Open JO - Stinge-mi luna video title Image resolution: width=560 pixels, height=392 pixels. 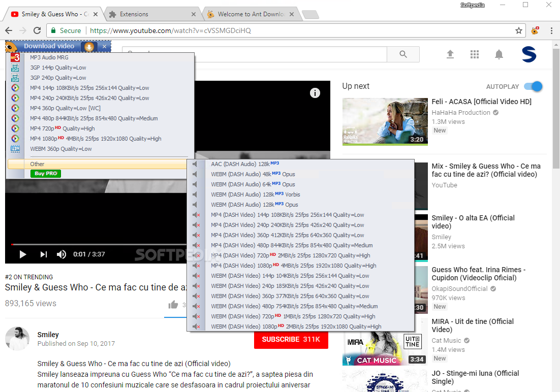pos(475,377)
